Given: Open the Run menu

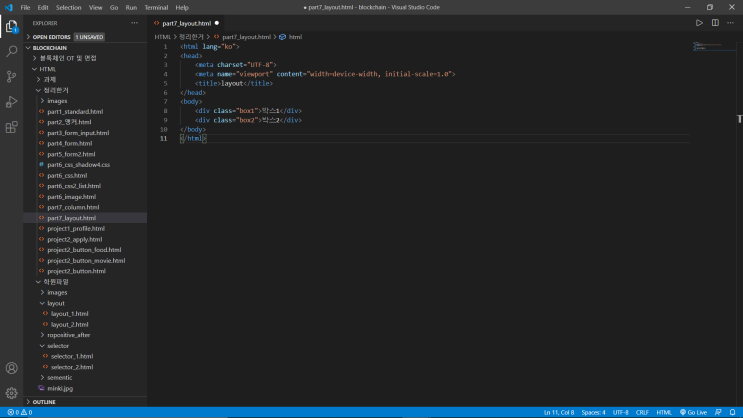Looking at the screenshot, I should pos(131,8).
